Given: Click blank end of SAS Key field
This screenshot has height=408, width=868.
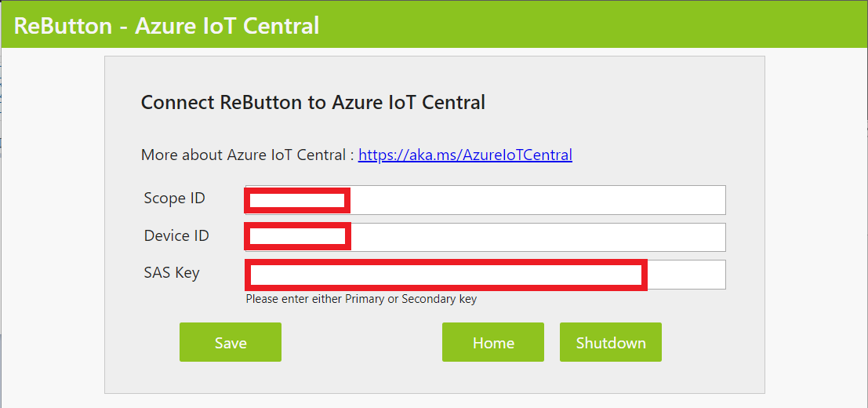Looking at the screenshot, I should (x=685, y=275).
